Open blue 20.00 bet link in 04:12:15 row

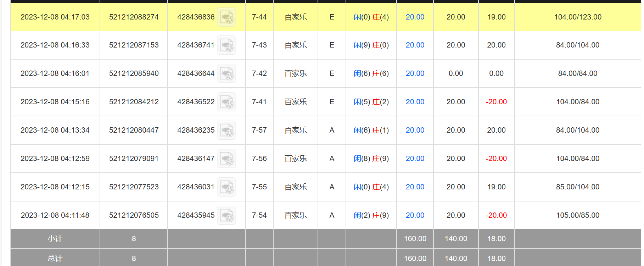tap(415, 187)
